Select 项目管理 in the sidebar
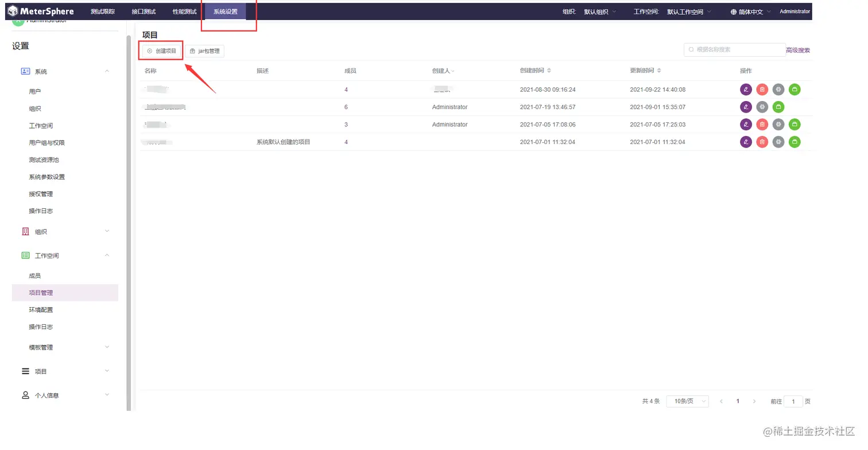The width and height of the screenshot is (868, 450). [x=65, y=293]
